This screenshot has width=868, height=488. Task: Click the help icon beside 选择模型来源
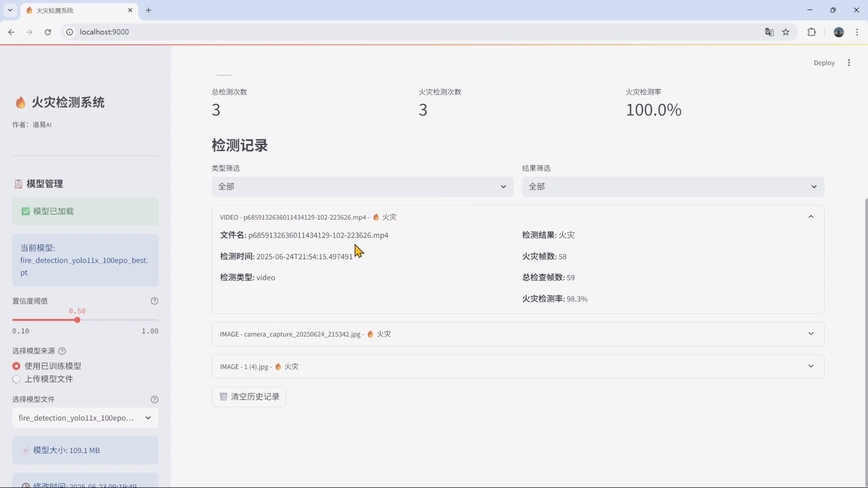(62, 351)
